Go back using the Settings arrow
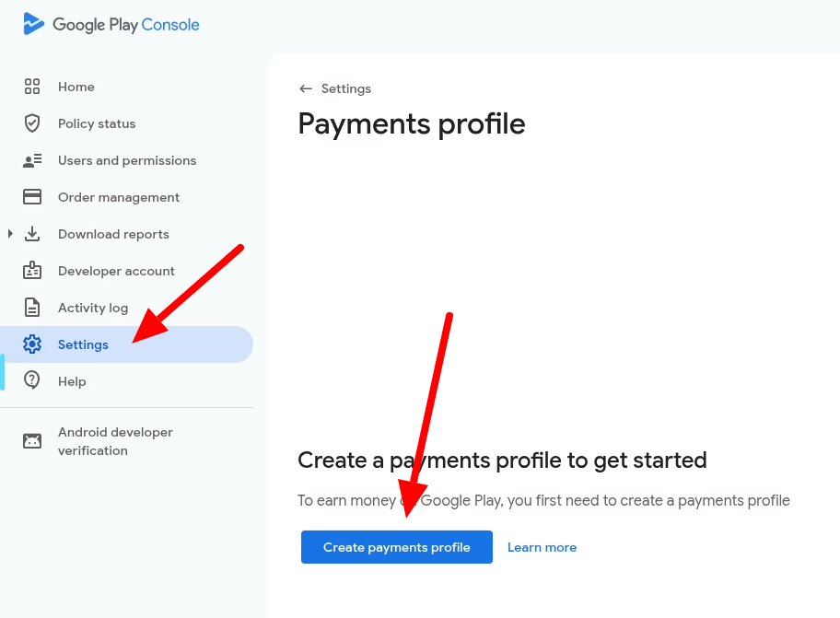This screenshot has width=840, height=618. pos(306,89)
